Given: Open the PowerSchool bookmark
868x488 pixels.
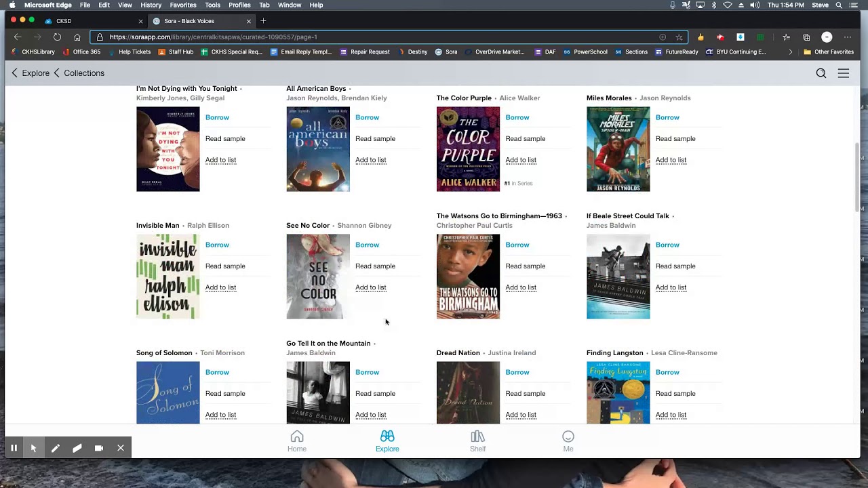Looking at the screenshot, I should click(x=585, y=52).
